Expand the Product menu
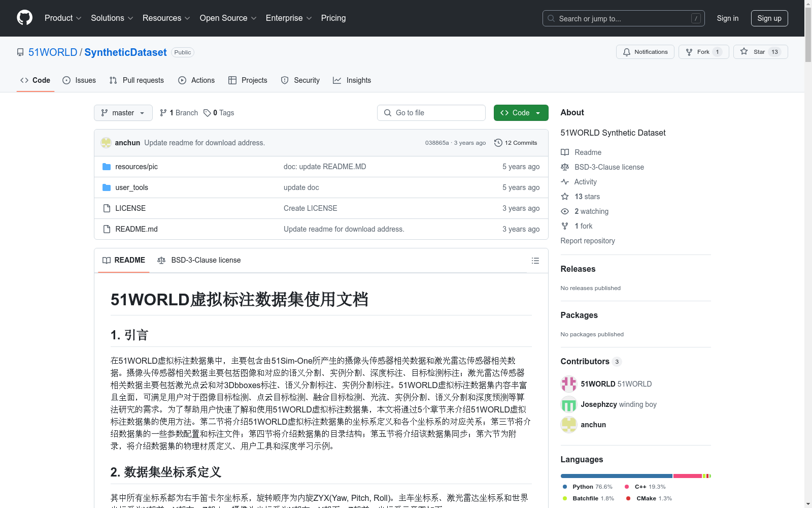Image resolution: width=812 pixels, height=508 pixels. [x=63, y=18]
